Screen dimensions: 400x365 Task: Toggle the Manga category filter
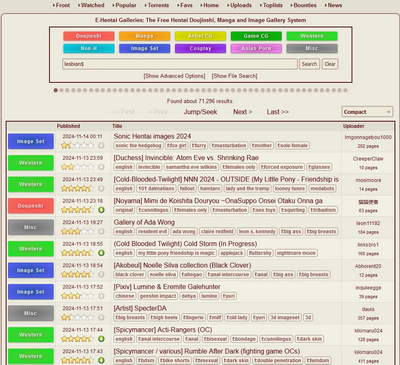(144, 36)
